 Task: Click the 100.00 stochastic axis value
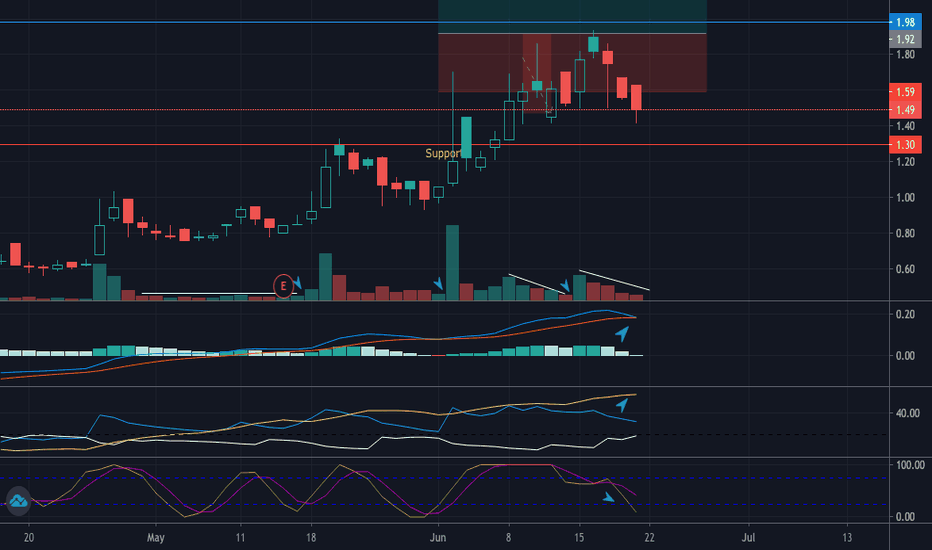coord(910,465)
